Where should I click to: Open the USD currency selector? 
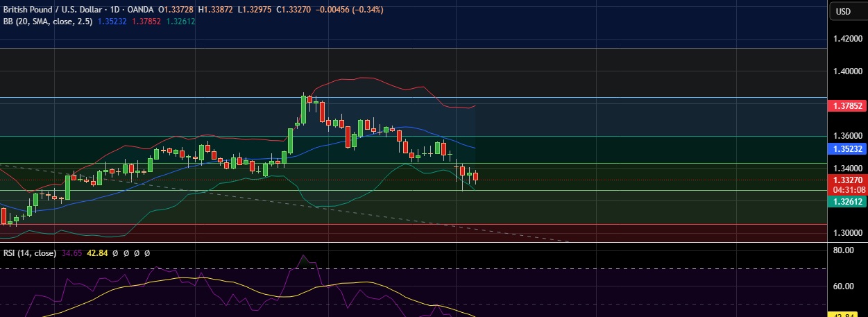pyautogui.click(x=842, y=11)
